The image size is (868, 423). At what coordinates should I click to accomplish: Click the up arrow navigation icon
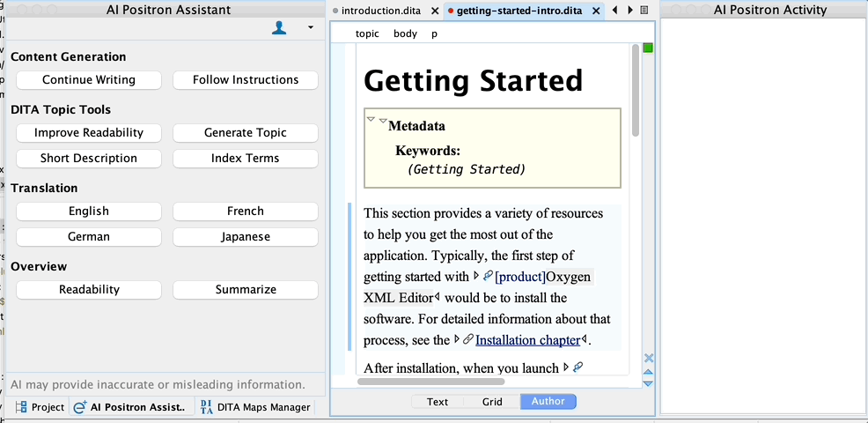pyautogui.click(x=649, y=372)
